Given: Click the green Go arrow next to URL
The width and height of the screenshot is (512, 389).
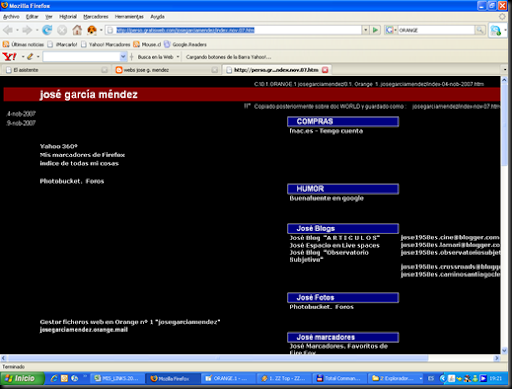Looking at the screenshot, I should (375, 30).
